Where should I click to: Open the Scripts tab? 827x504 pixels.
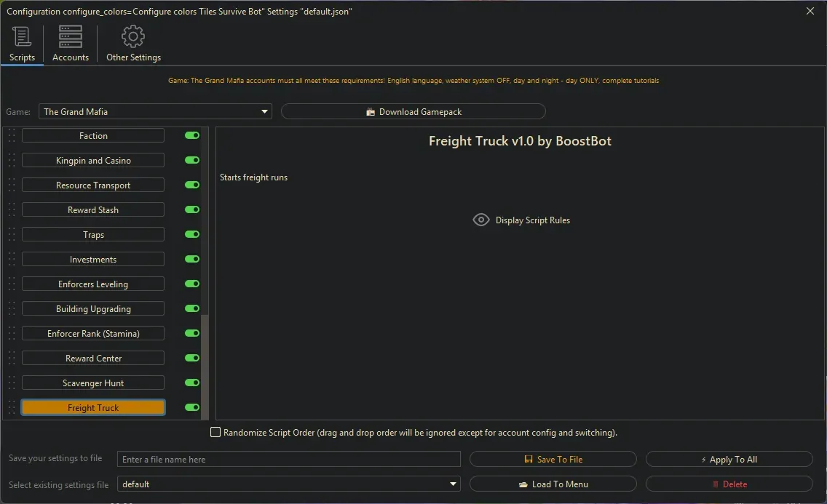[x=22, y=44]
